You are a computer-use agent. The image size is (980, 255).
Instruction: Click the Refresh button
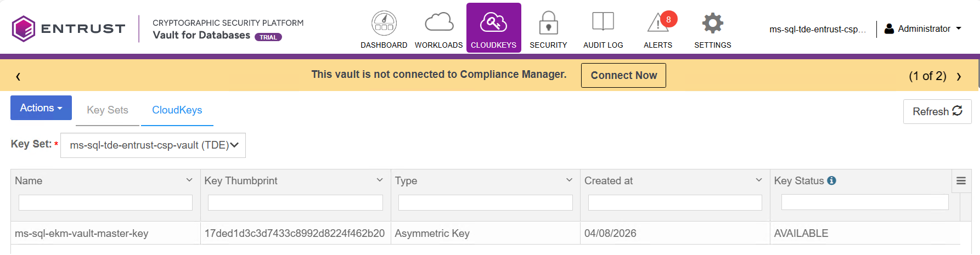tap(937, 111)
